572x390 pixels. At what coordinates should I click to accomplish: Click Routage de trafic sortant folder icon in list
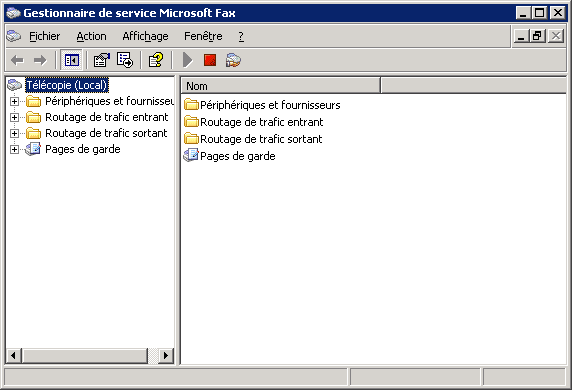click(x=191, y=139)
